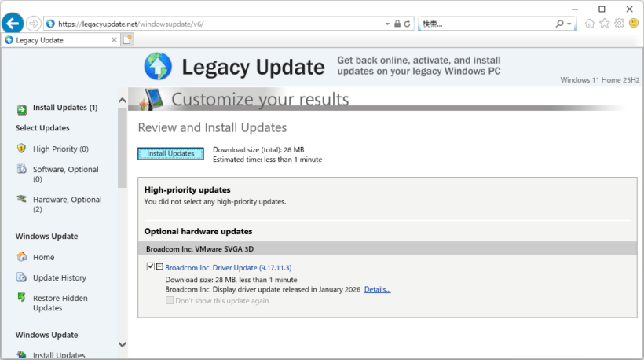644x360 pixels.
Task: Open Software, Optional (0) list
Action: click(66, 174)
